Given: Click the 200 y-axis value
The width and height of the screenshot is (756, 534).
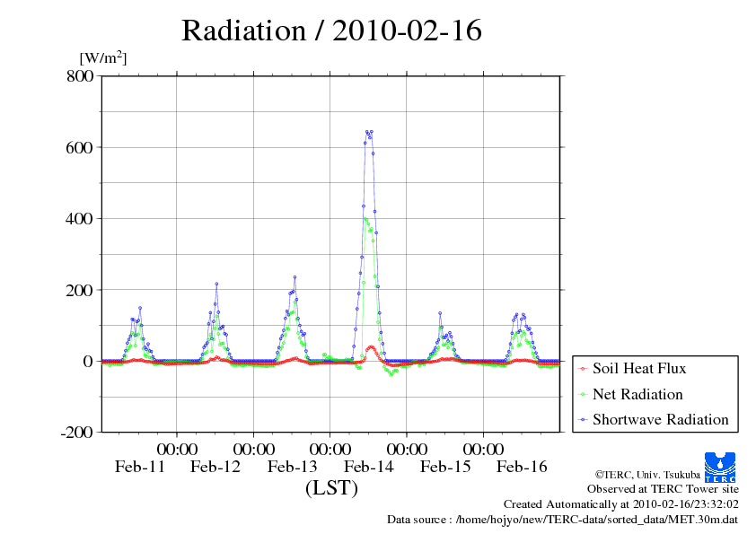Looking at the screenshot, I should coord(80,290).
